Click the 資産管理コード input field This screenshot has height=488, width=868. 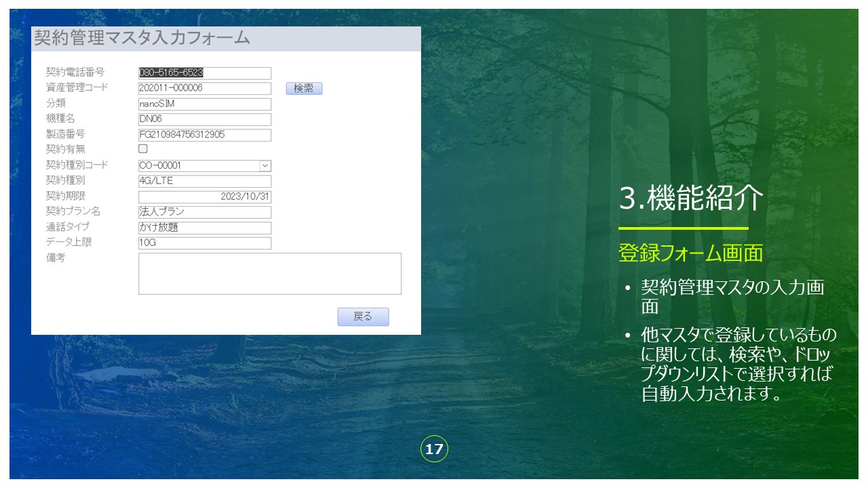point(204,88)
